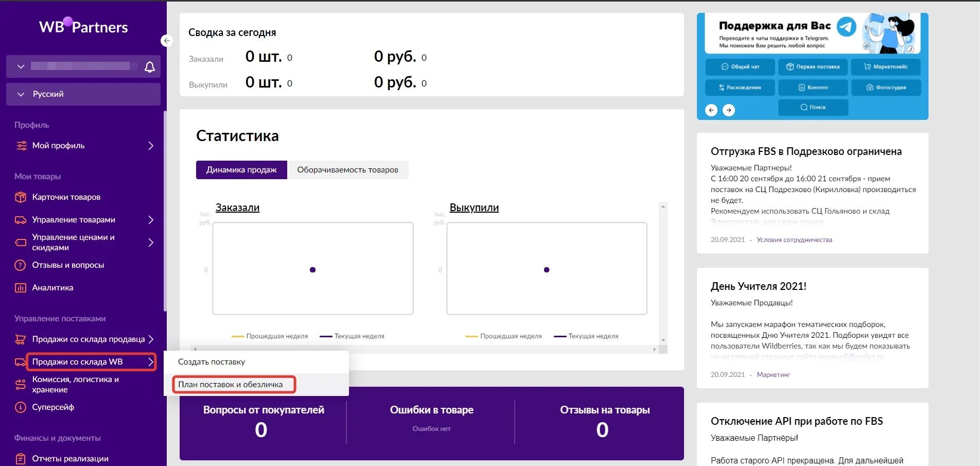Open Фотостудия support chat
The image size is (980, 466).
[x=886, y=88]
